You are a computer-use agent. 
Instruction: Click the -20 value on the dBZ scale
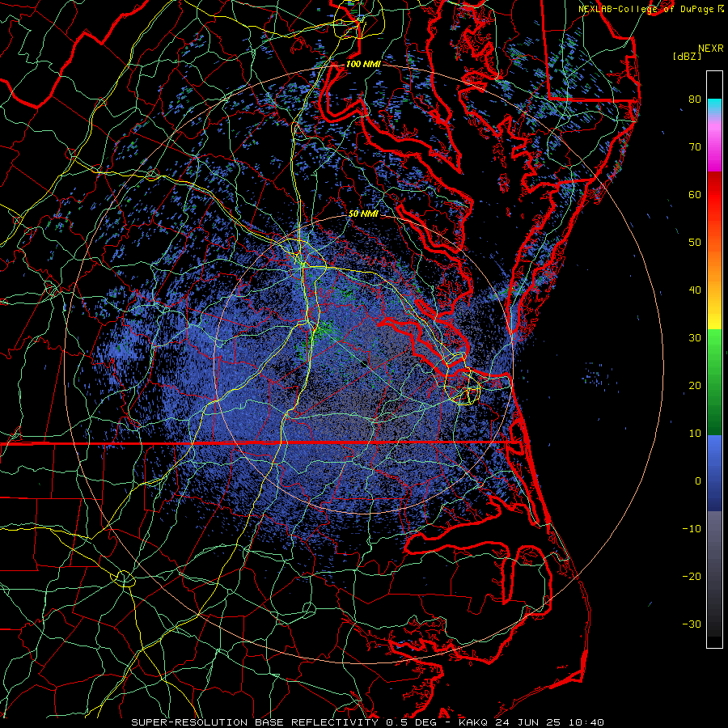click(x=692, y=577)
